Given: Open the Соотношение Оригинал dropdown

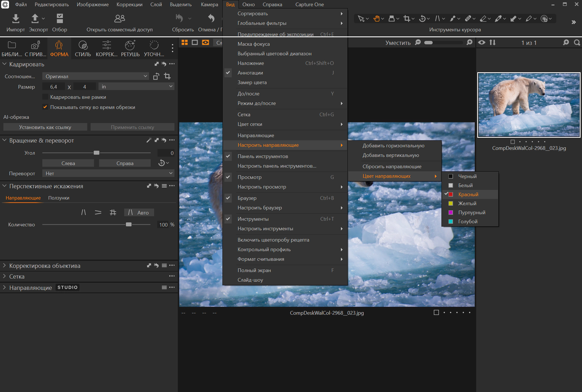Looking at the screenshot, I should point(96,76).
